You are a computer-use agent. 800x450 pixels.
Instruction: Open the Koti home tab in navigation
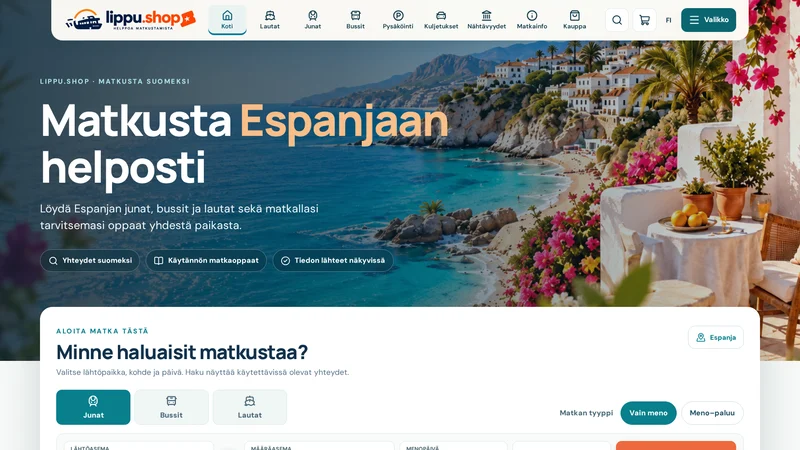pos(227,20)
